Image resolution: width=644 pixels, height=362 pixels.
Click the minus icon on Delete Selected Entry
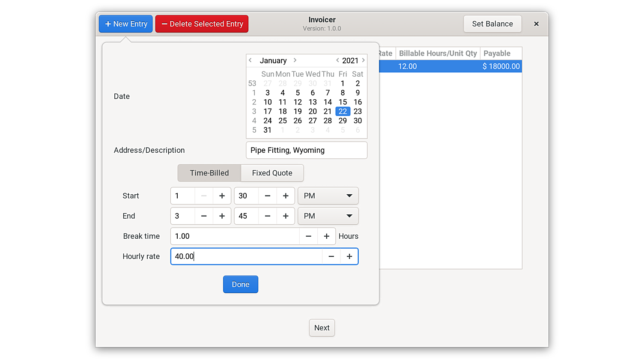pos(165,24)
